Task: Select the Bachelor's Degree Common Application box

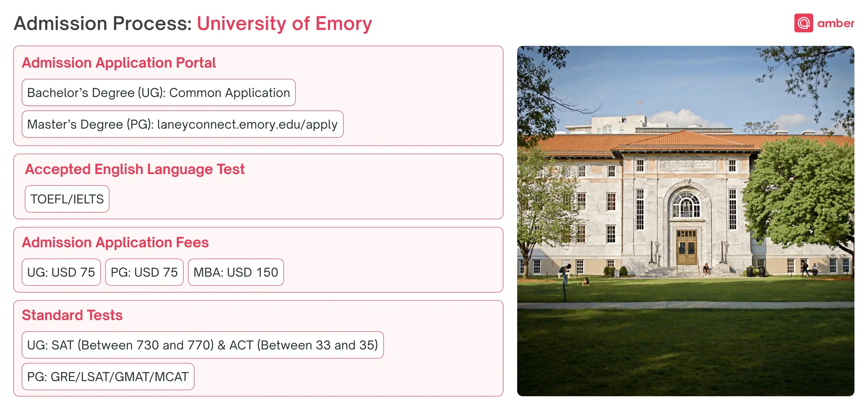Action: pyautogui.click(x=158, y=93)
